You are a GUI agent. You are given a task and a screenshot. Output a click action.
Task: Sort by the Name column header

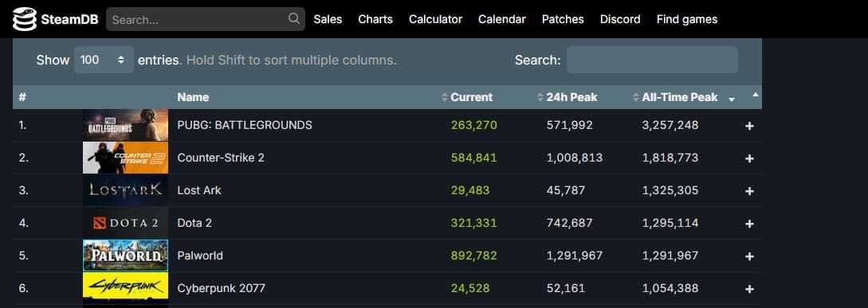pyautogui.click(x=193, y=97)
